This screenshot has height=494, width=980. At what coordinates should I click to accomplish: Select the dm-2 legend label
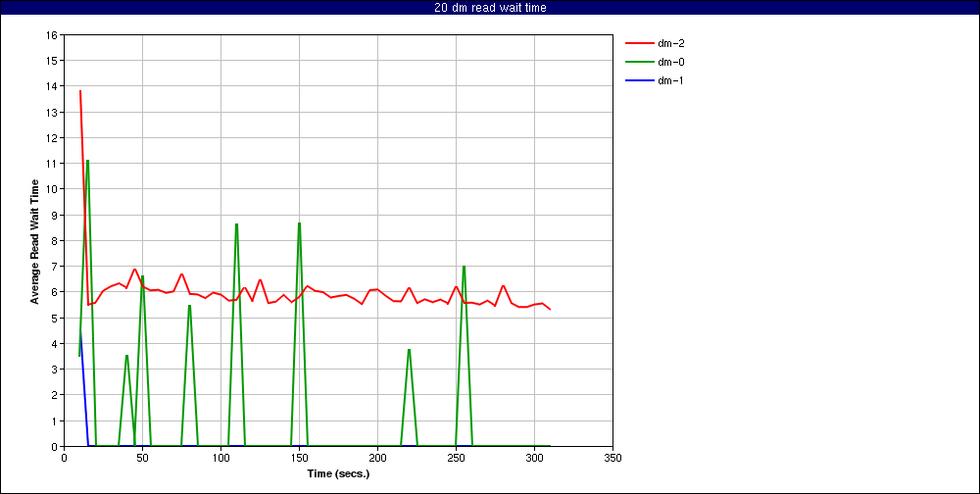670,43
